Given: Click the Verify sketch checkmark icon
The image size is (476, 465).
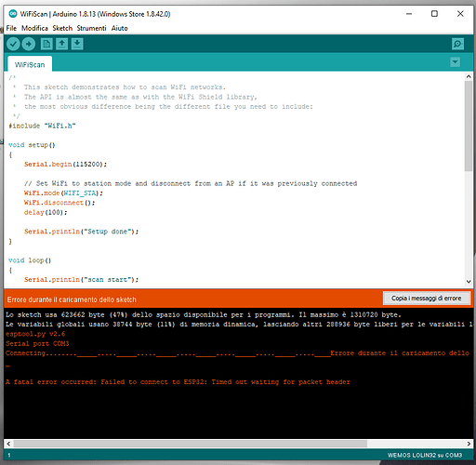Looking at the screenshot, I should coord(13,44).
